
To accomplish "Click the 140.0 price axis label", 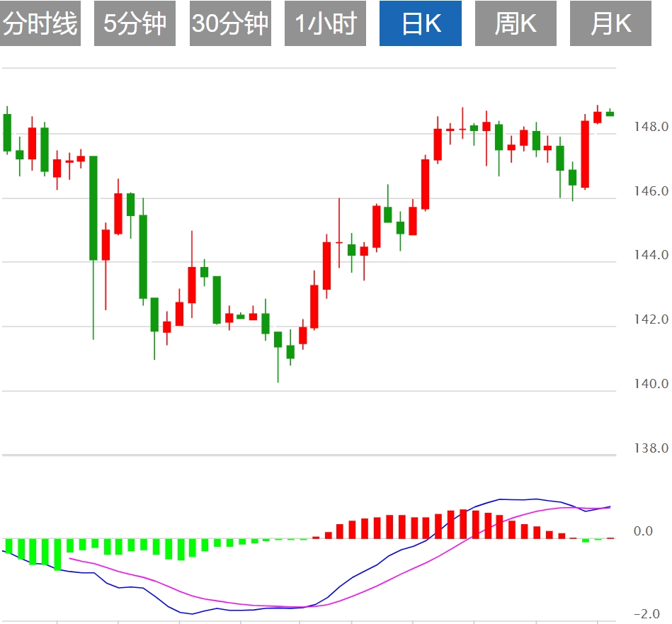I will click(x=651, y=384).
